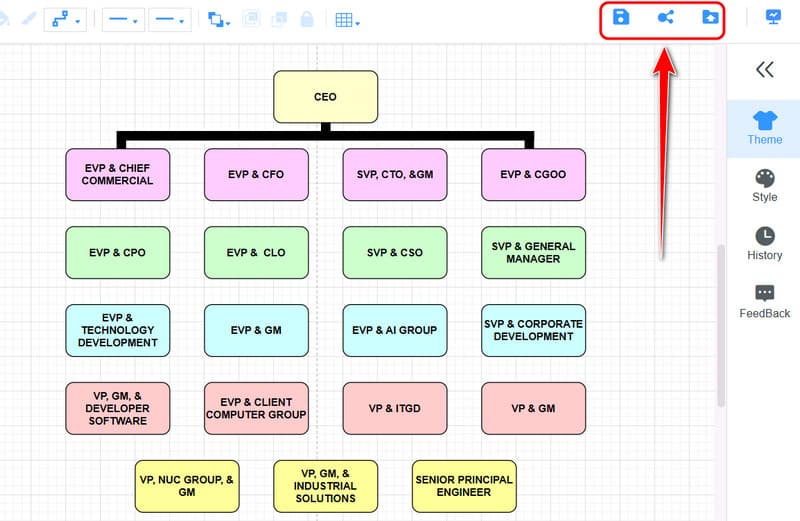Select the pink VP & ITGD box
This screenshot has width=800, height=521.
click(x=394, y=408)
